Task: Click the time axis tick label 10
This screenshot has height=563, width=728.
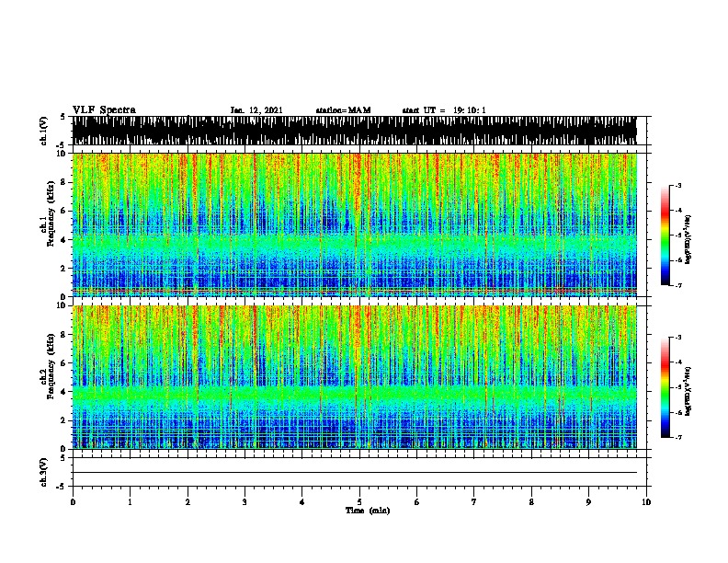Action: coord(646,502)
